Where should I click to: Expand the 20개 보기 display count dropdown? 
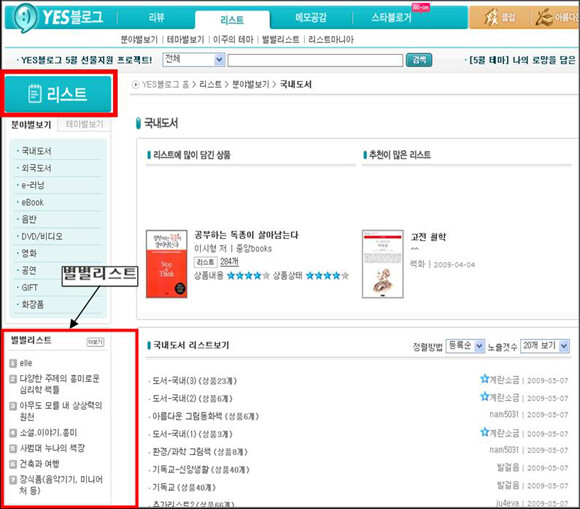[x=544, y=346]
